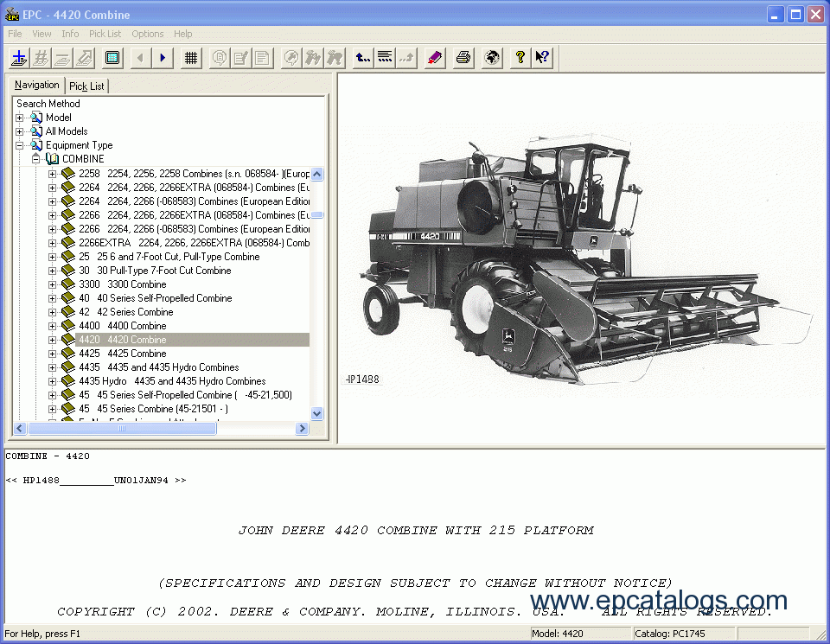Image resolution: width=830 pixels, height=644 pixels.
Task: Collapse the Equipment Type node
Action: (x=20, y=145)
